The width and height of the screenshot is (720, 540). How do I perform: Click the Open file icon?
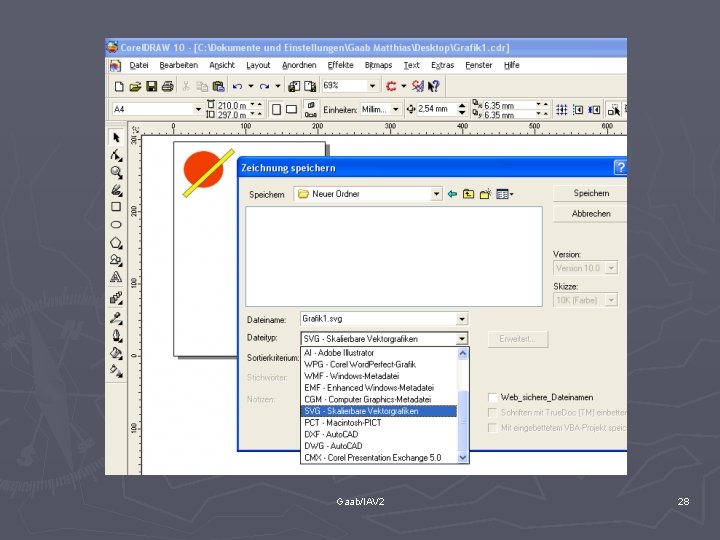[x=135, y=86]
